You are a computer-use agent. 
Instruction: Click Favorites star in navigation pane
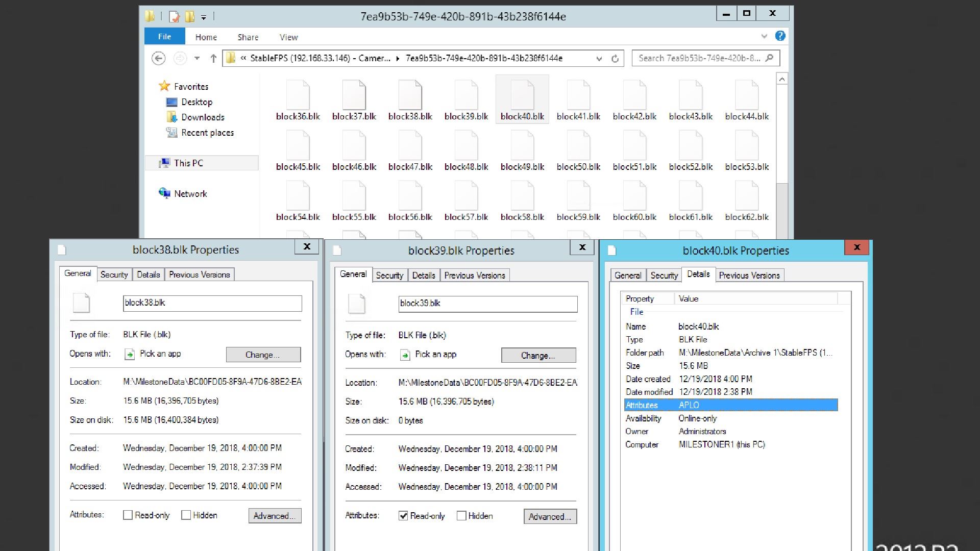pos(164,86)
